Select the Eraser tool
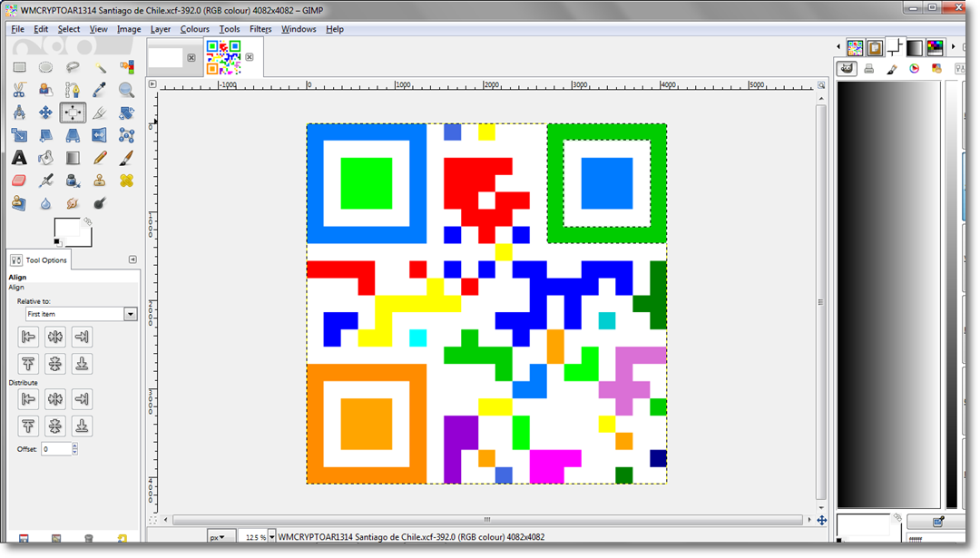 click(19, 181)
